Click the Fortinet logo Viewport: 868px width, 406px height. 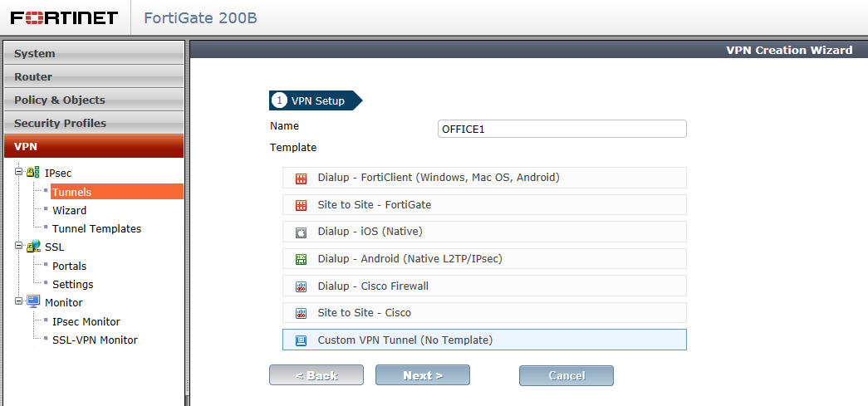coord(64,17)
